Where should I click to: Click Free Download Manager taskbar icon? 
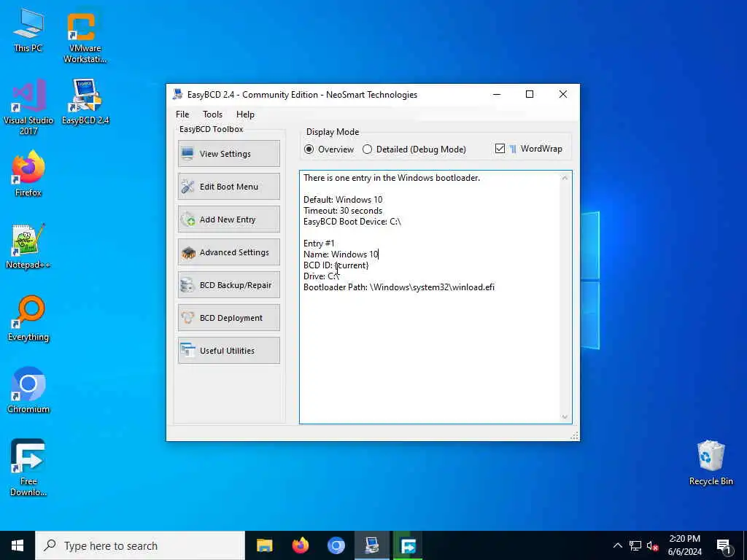(408, 545)
